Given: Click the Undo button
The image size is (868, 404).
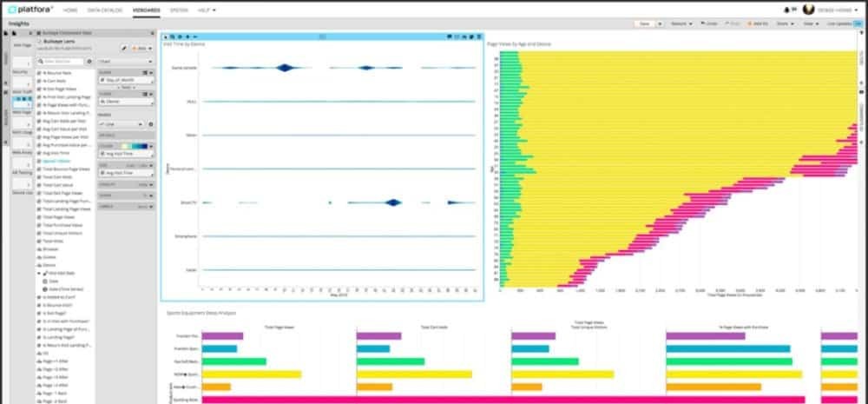Looking at the screenshot, I should click(708, 24).
